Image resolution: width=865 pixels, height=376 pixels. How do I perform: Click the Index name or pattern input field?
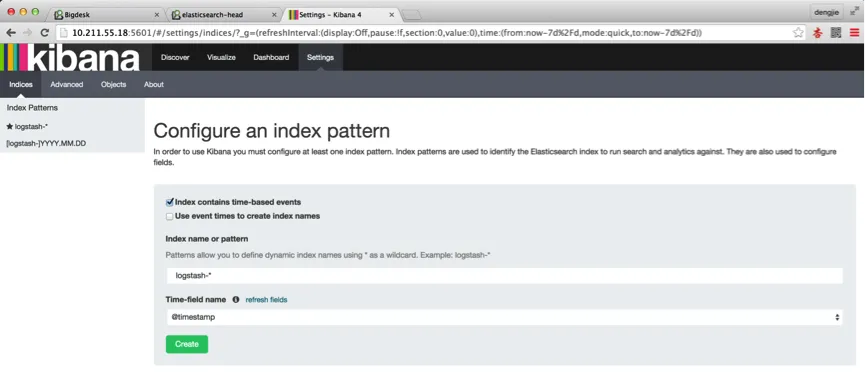click(x=504, y=276)
